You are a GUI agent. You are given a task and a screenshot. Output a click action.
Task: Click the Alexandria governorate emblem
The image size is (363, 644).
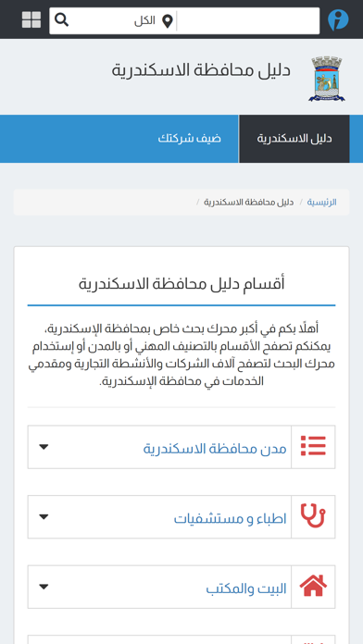coord(327,79)
